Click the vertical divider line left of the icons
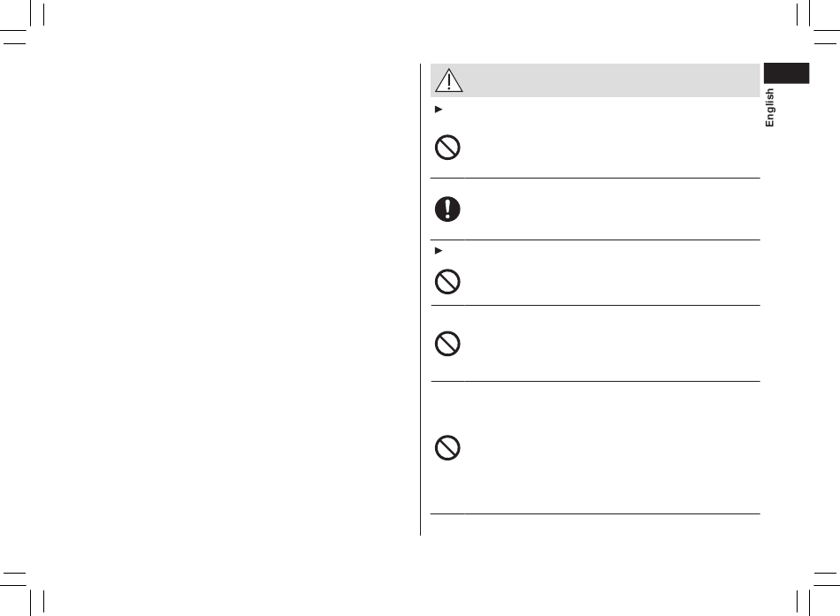840x616 pixels. pos(421,299)
